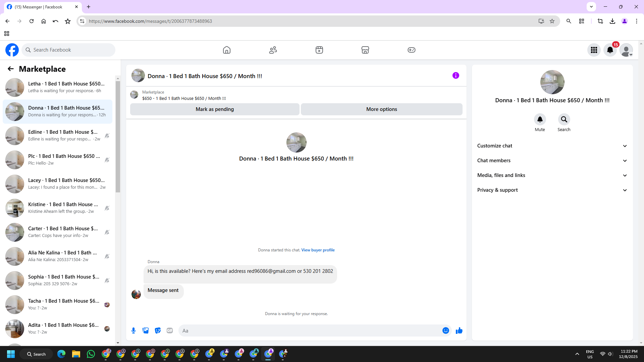Click the listing thumbnail in right panel

tap(552, 82)
